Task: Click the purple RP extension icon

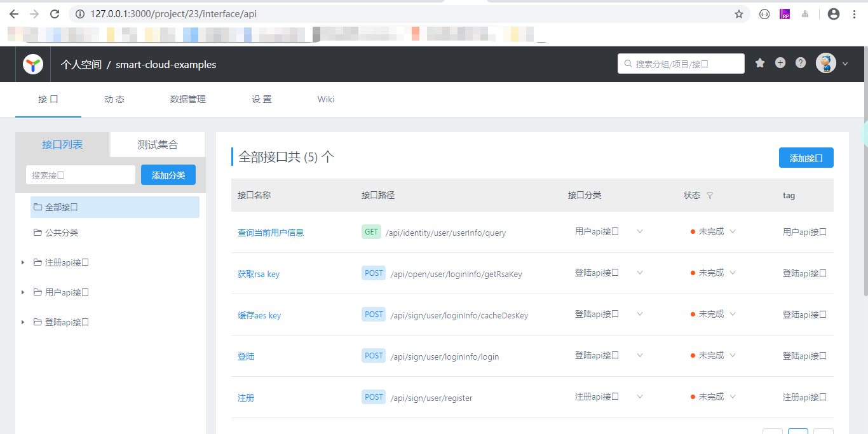Action: (x=785, y=14)
